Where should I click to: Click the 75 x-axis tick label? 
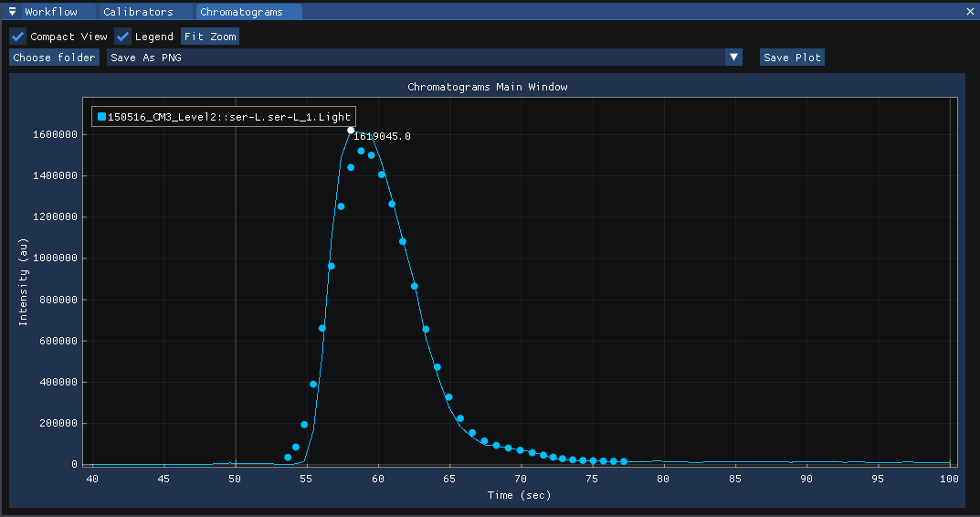[x=592, y=479]
